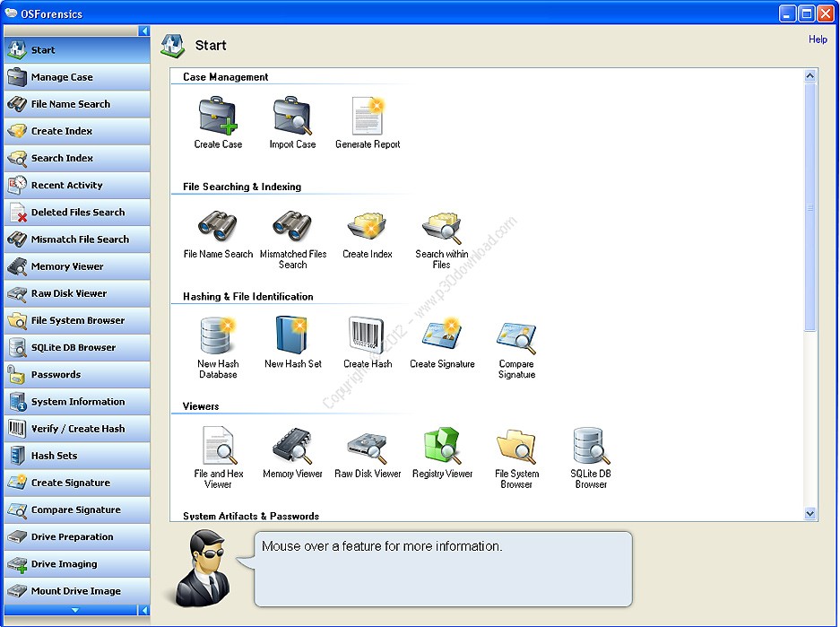The height and width of the screenshot is (627, 840).
Task: Minimize the OSForensics window
Action: tap(787, 14)
